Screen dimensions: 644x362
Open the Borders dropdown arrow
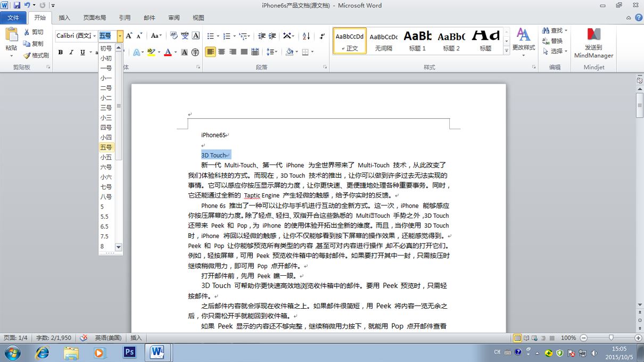click(x=312, y=52)
